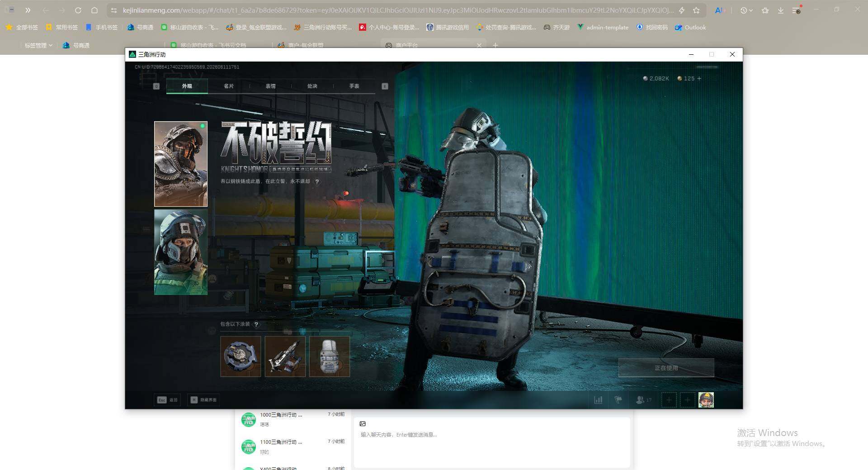Select the helmeted masked operator skin thumbnail

pos(181,252)
